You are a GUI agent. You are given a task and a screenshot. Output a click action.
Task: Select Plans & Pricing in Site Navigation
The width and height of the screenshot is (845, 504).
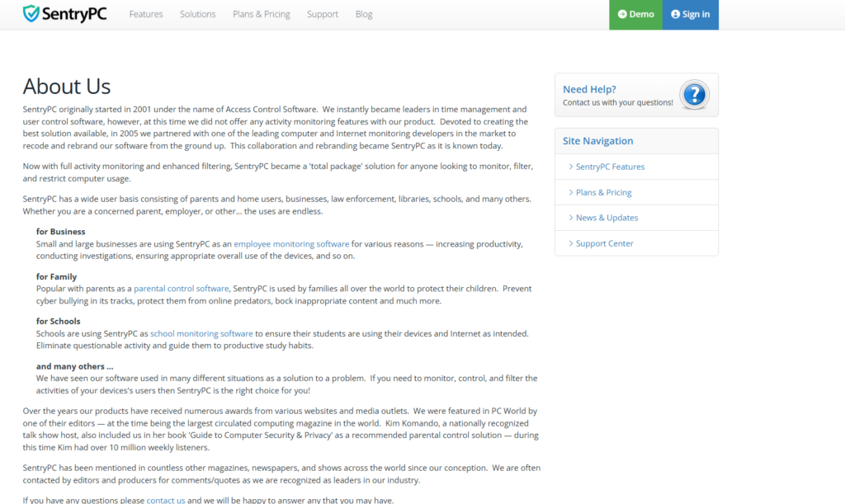pyautogui.click(x=603, y=192)
